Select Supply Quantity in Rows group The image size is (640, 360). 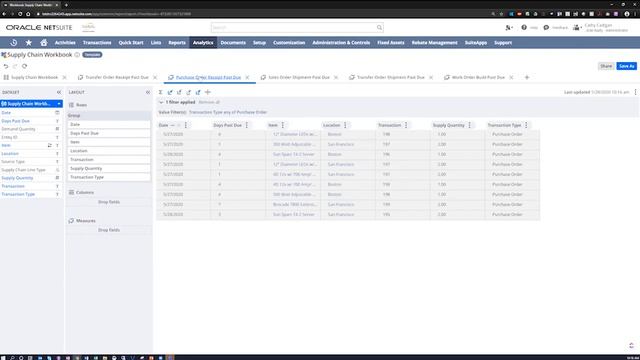(x=109, y=168)
